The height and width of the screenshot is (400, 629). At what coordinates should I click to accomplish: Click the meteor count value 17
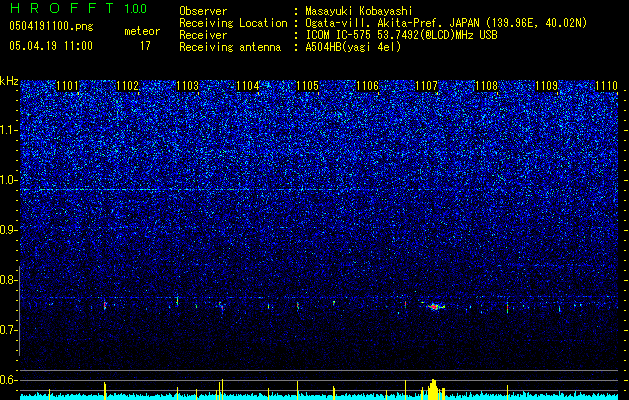(x=145, y=46)
